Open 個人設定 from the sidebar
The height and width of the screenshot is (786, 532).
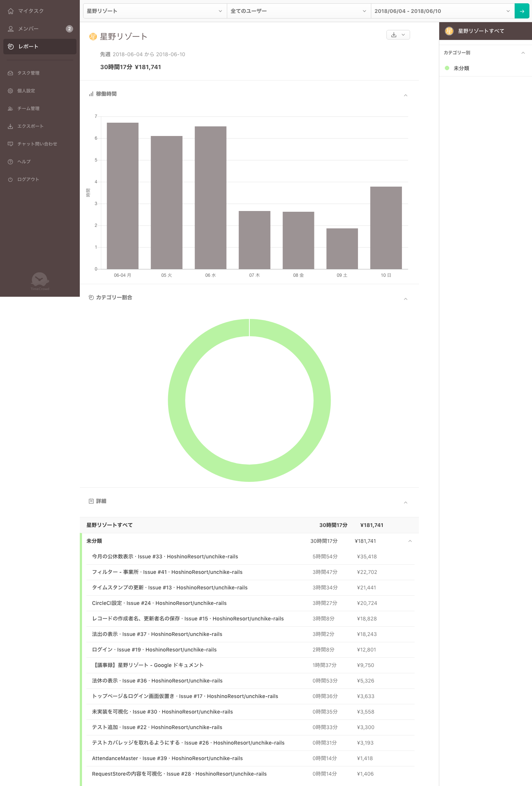click(x=40, y=91)
